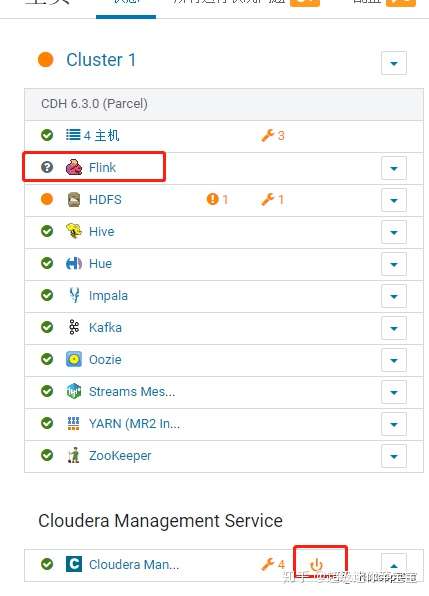Select the underlined status tab
Screen dimensions: 429x596
[x=126, y=3]
